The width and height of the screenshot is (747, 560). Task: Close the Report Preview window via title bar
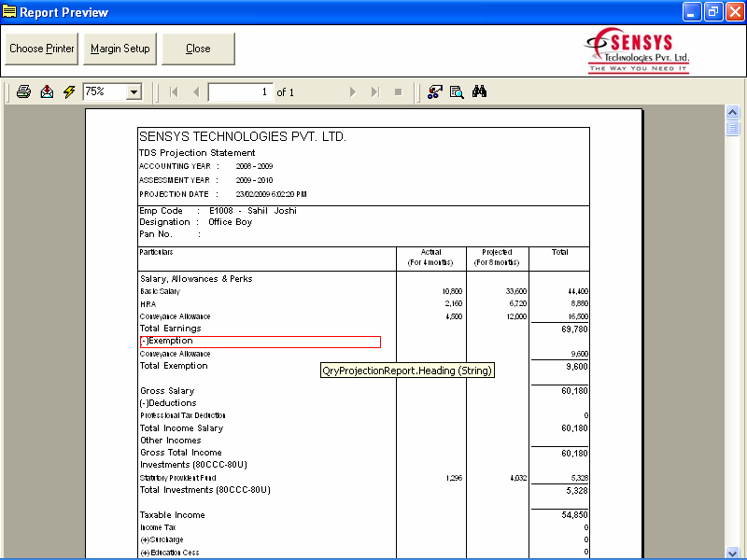coord(735,11)
